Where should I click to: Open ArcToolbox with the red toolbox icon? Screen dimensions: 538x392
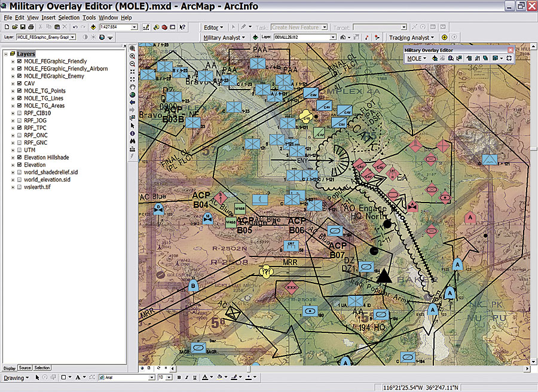164,27
